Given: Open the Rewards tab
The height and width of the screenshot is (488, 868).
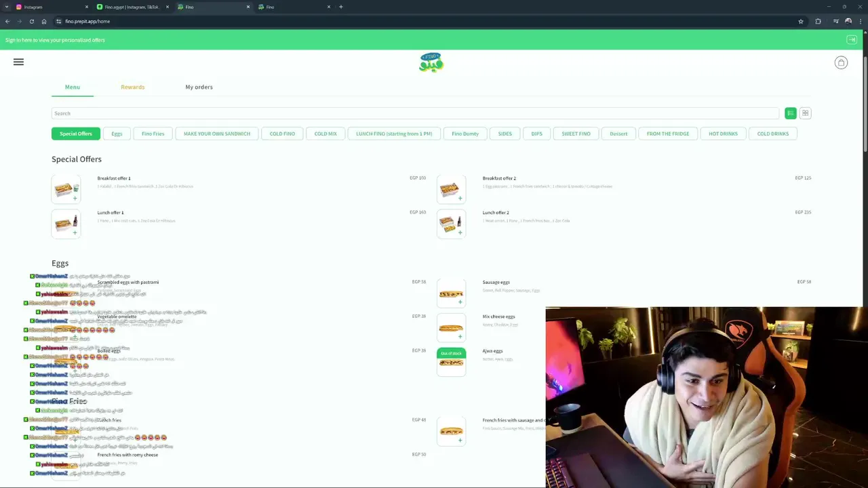Looking at the screenshot, I should tap(132, 87).
